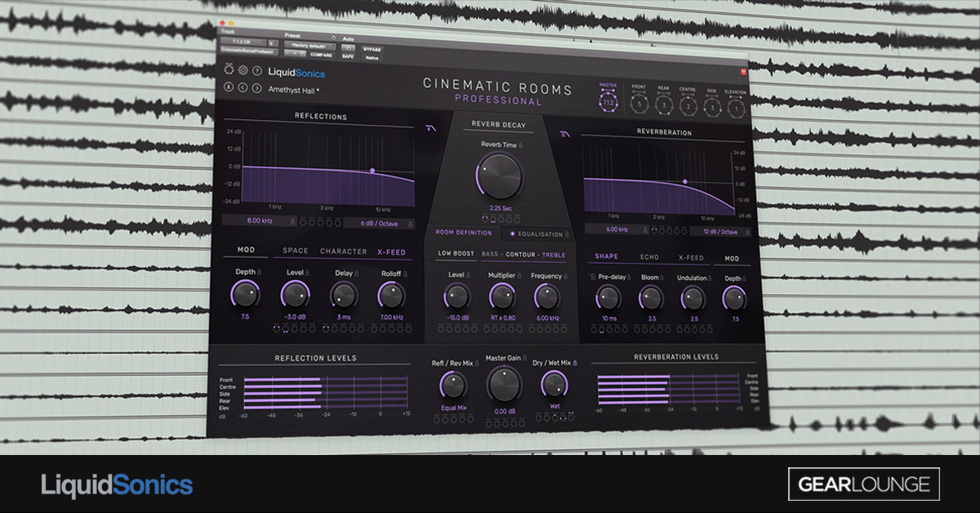Enable the Equalisation power toggle
980x513 pixels.
click(512, 234)
